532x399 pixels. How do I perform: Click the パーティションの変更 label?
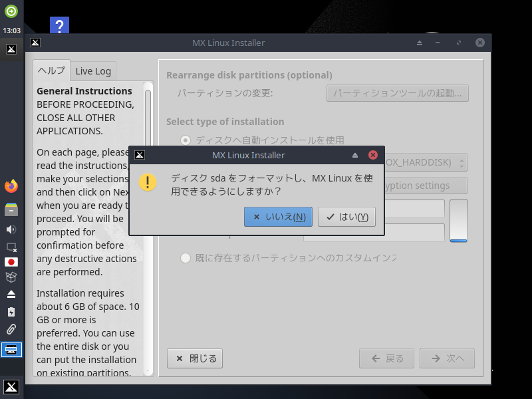point(225,93)
